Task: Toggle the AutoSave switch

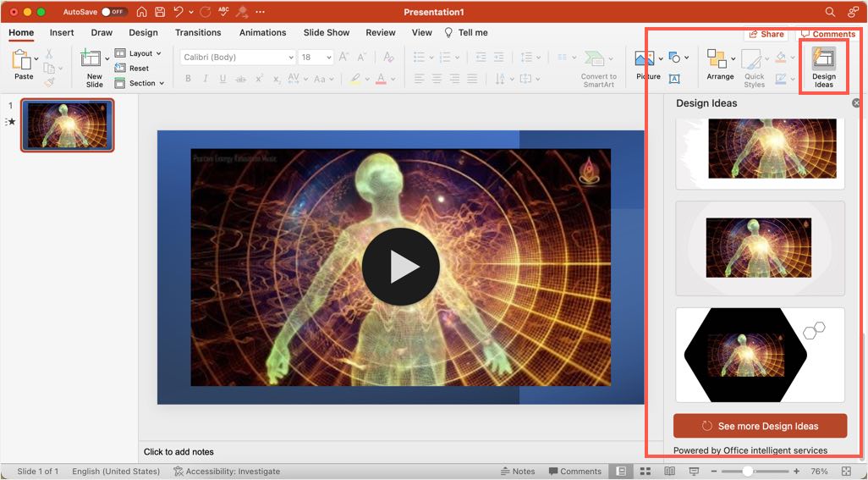Action: point(113,12)
